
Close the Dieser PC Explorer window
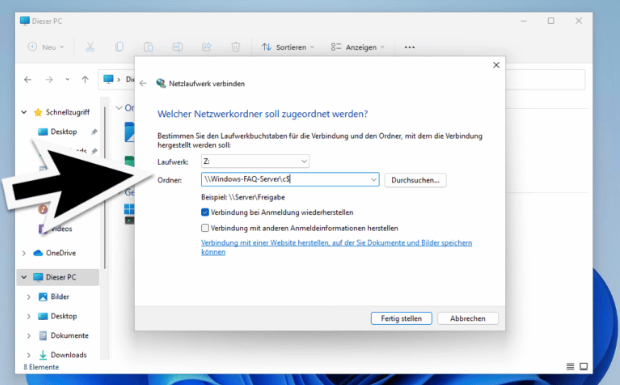coord(578,21)
